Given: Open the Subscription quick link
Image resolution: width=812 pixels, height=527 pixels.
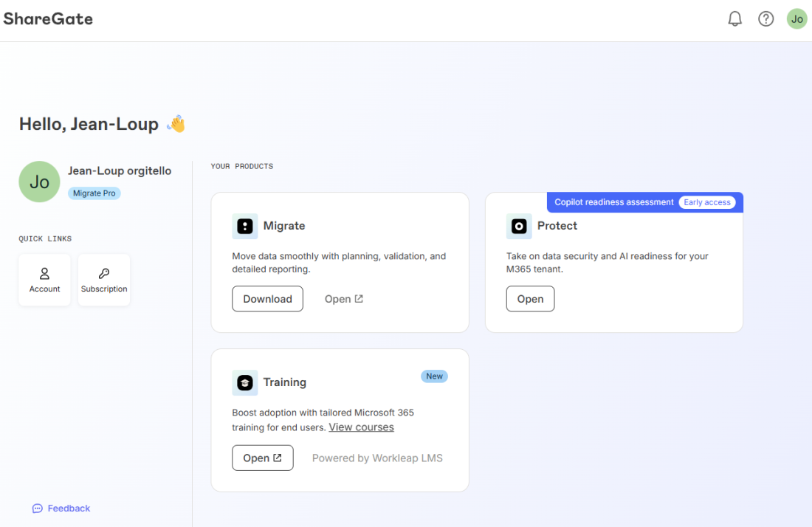Looking at the screenshot, I should 104,280.
